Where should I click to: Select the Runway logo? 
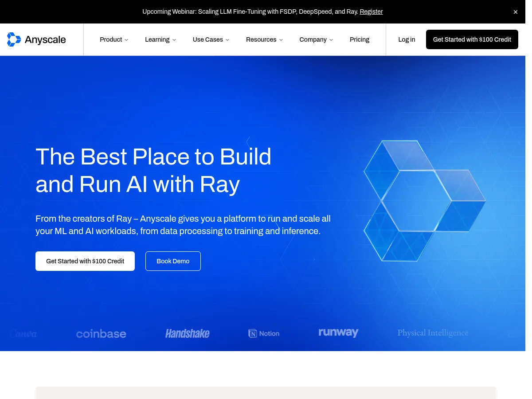pos(338,333)
